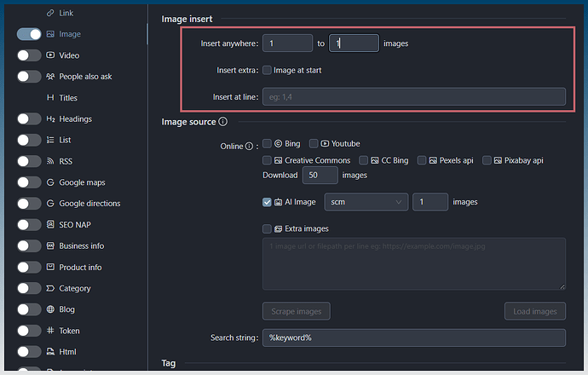Click the Headings H2 icon
The width and height of the screenshot is (588, 375).
click(50, 118)
